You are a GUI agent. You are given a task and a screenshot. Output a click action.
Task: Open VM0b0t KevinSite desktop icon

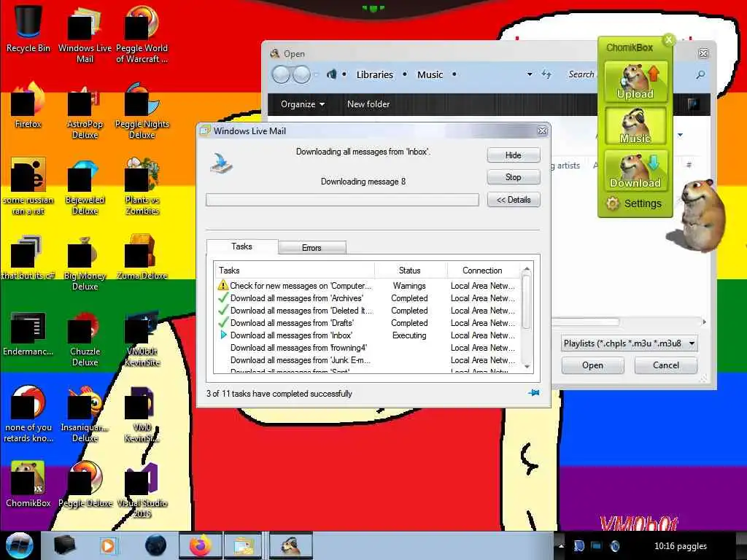point(142,338)
